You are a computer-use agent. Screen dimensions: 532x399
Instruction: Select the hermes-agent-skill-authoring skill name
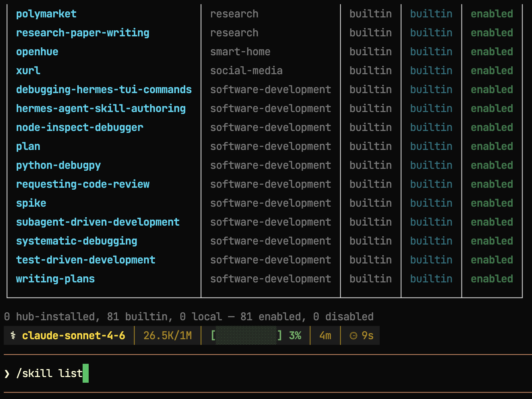coord(101,109)
